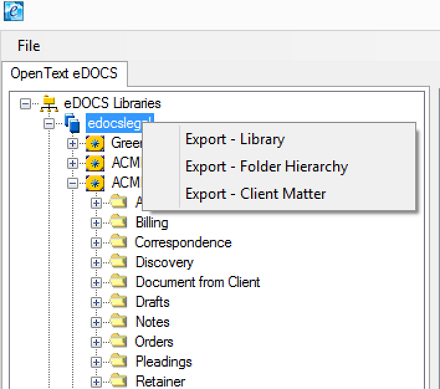Select the Pleadings folder label
440x389 pixels.
[164, 362]
